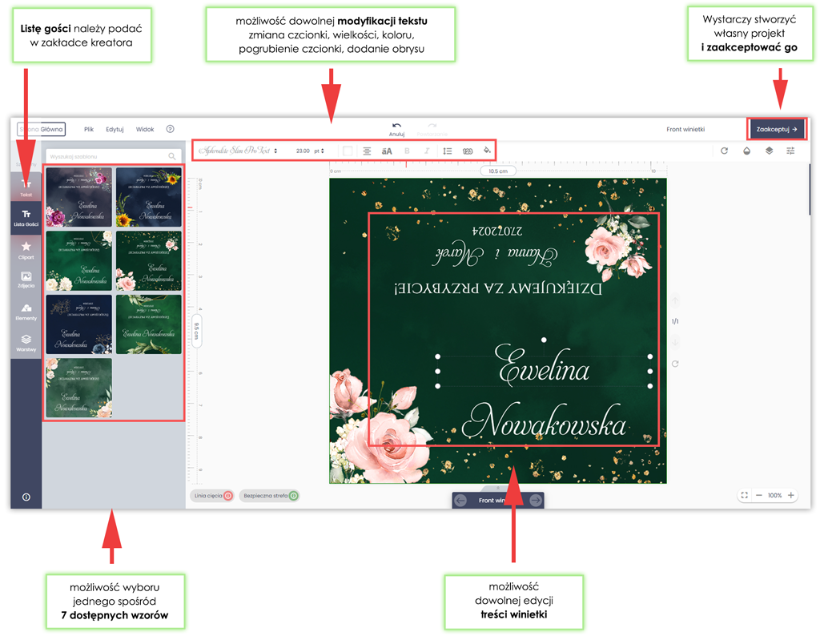Open the paint bucket fill tool
820x644 pixels.
pos(487,151)
